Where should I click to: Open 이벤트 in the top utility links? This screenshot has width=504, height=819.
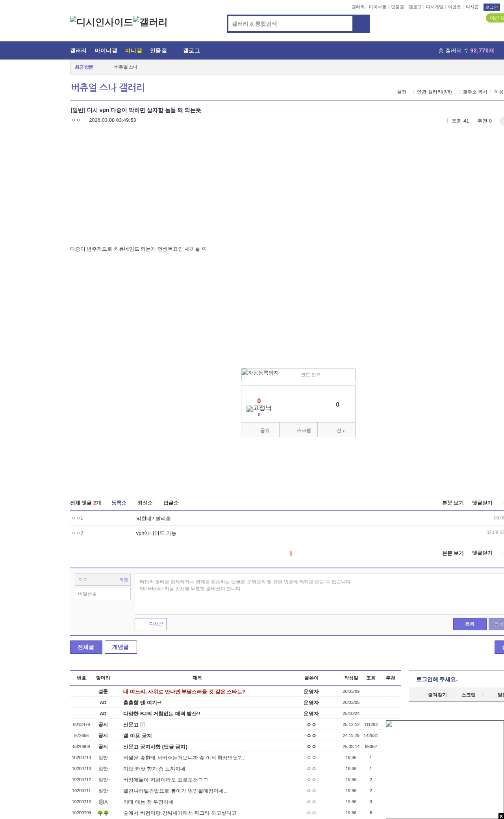point(454,7)
